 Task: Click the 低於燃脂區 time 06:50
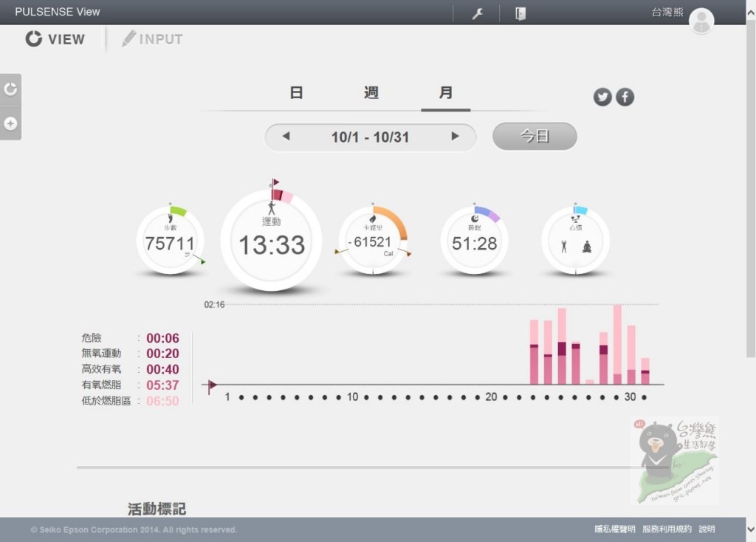pos(162,401)
